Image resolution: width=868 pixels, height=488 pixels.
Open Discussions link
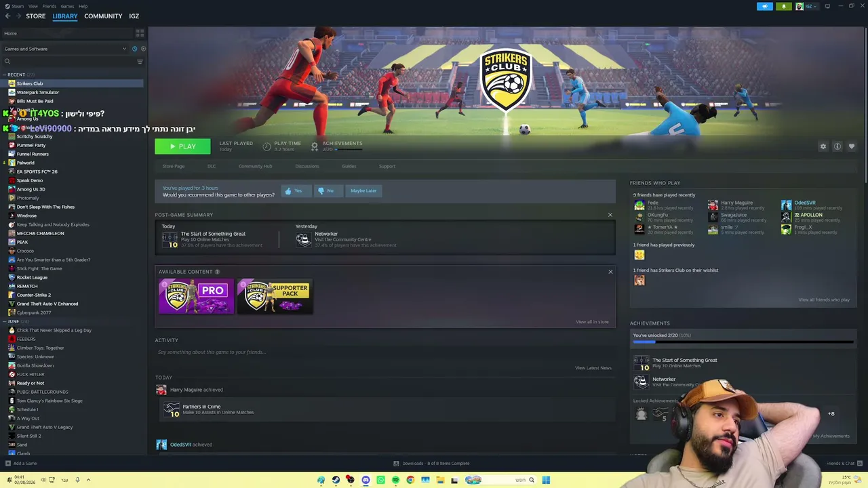[x=307, y=166]
